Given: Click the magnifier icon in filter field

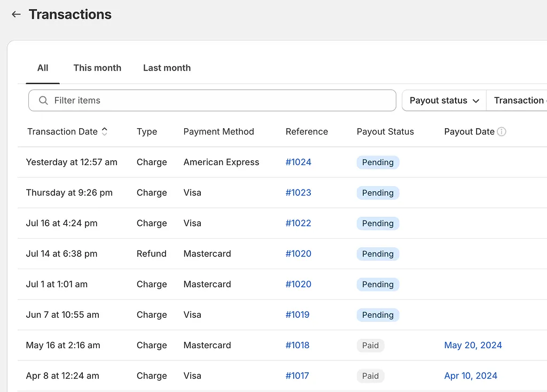Looking at the screenshot, I should point(43,100).
